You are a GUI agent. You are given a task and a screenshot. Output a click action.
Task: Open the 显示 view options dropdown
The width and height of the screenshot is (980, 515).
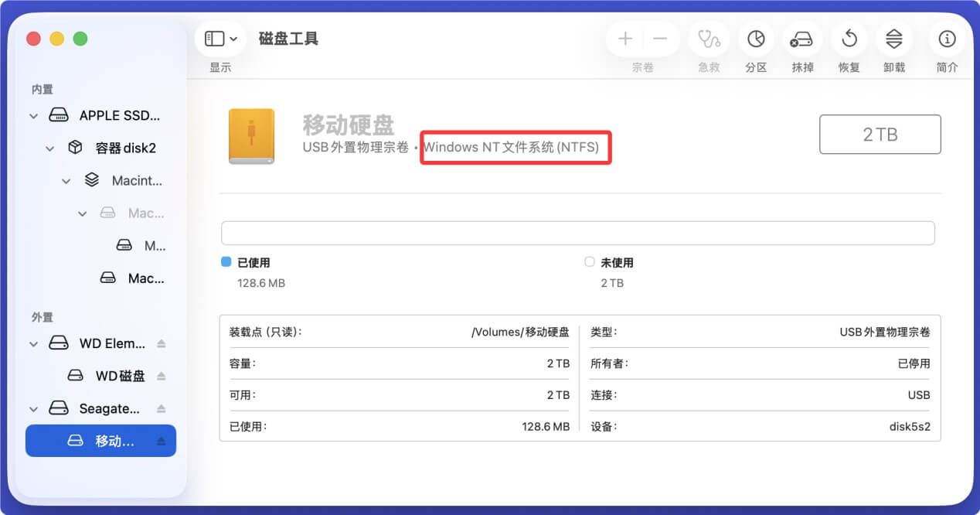pos(219,38)
